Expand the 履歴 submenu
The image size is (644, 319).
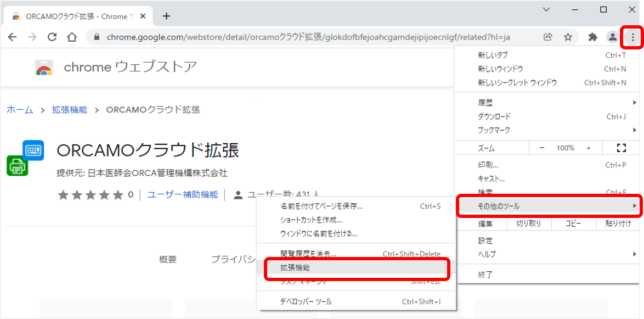[x=547, y=102]
